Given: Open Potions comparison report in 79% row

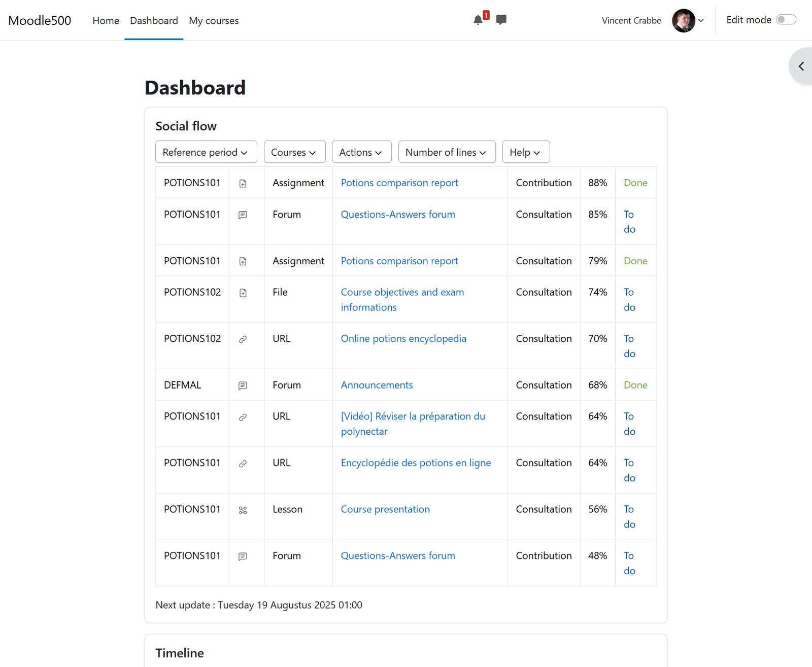Looking at the screenshot, I should [x=399, y=261].
